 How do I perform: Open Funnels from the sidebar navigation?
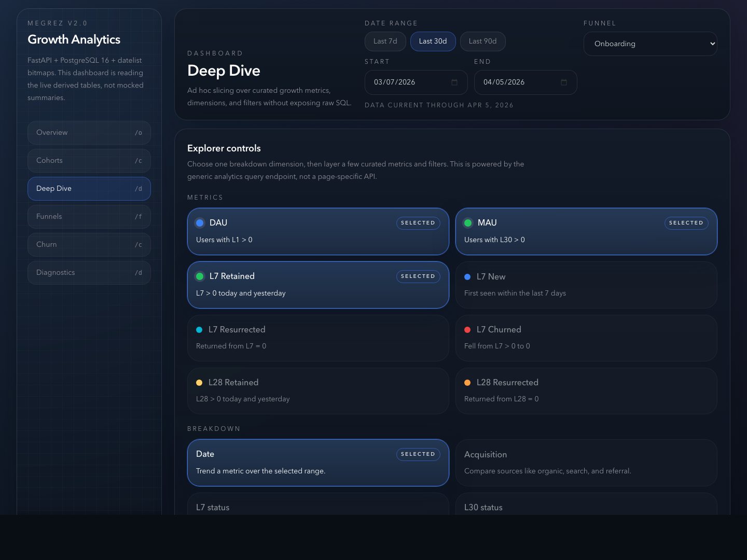89,217
